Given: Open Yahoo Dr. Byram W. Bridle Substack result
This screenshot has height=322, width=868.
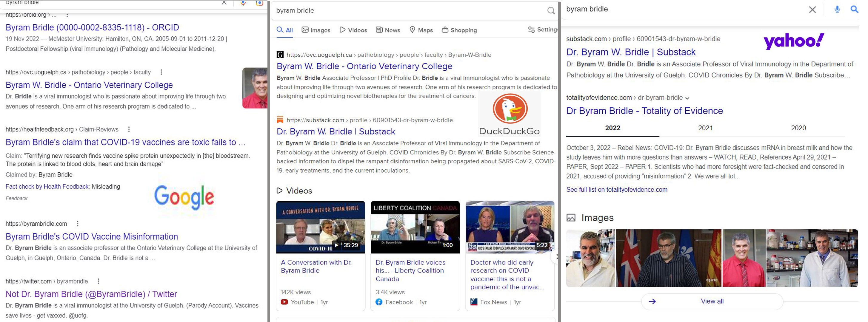Looking at the screenshot, I should click(631, 52).
